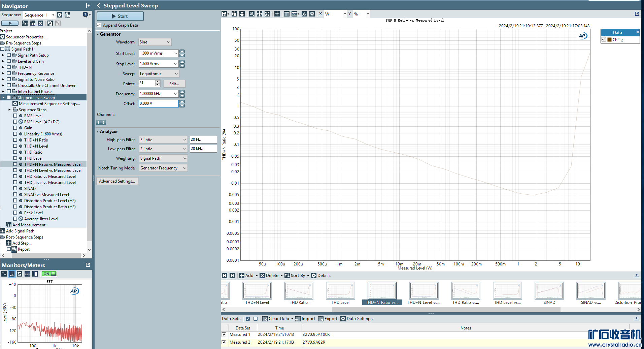The height and width of the screenshot is (349, 644).
Task: Click the zoom magnifier icon above graph
Action: [251, 14]
